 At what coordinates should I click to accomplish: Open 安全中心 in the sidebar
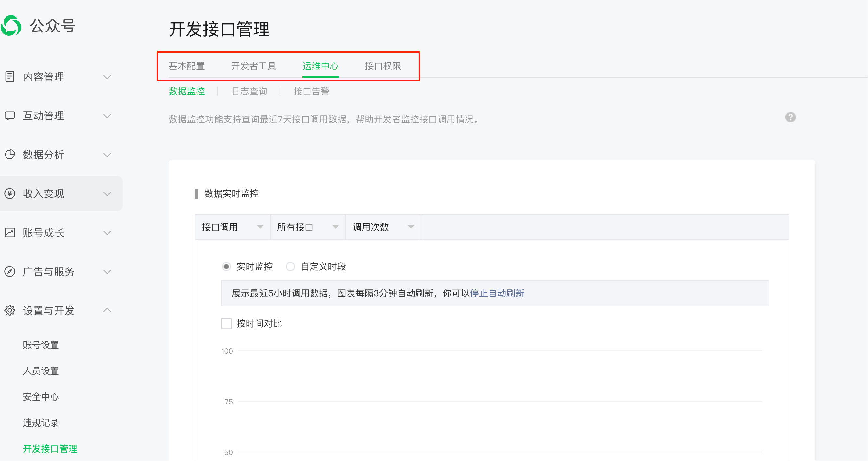click(x=41, y=397)
